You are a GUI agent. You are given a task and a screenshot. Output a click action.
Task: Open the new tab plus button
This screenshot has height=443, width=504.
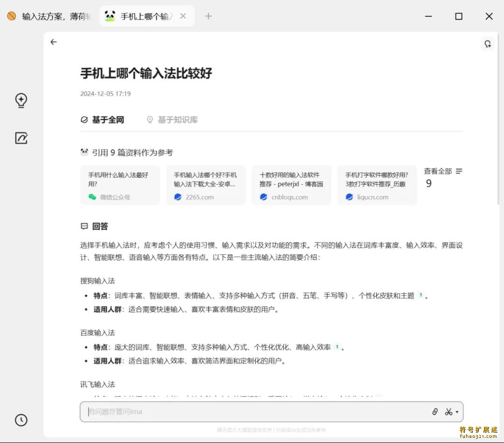pyautogui.click(x=208, y=16)
